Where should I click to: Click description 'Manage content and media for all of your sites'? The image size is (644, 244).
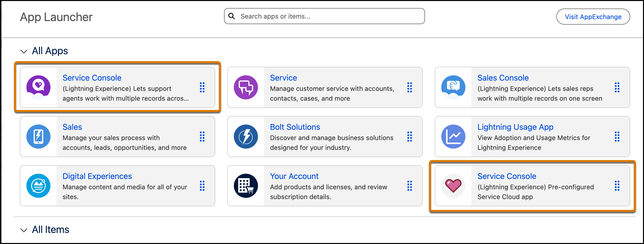[x=125, y=192]
